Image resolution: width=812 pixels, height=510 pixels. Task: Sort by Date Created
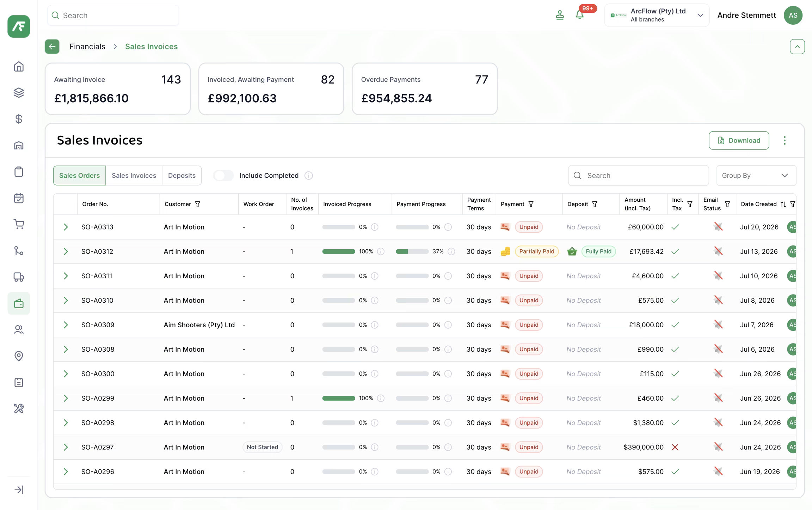point(783,204)
